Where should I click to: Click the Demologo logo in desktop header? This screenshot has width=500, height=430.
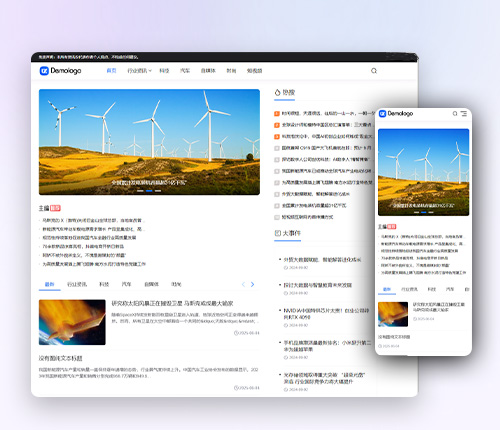tap(60, 71)
